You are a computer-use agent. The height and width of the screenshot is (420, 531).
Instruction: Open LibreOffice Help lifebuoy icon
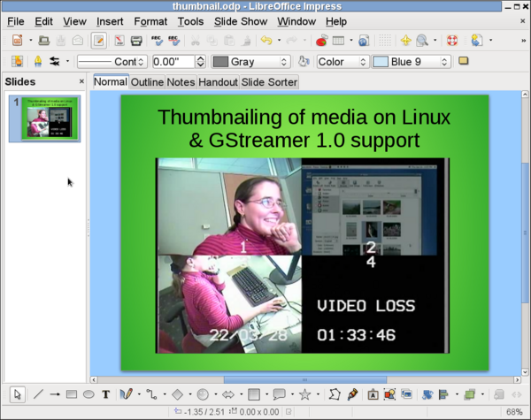452,41
